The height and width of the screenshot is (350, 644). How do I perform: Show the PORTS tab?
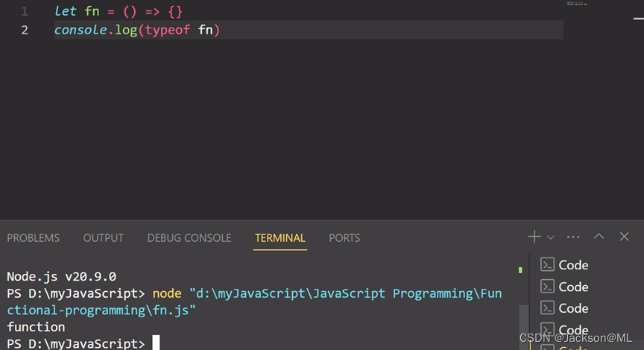click(344, 238)
